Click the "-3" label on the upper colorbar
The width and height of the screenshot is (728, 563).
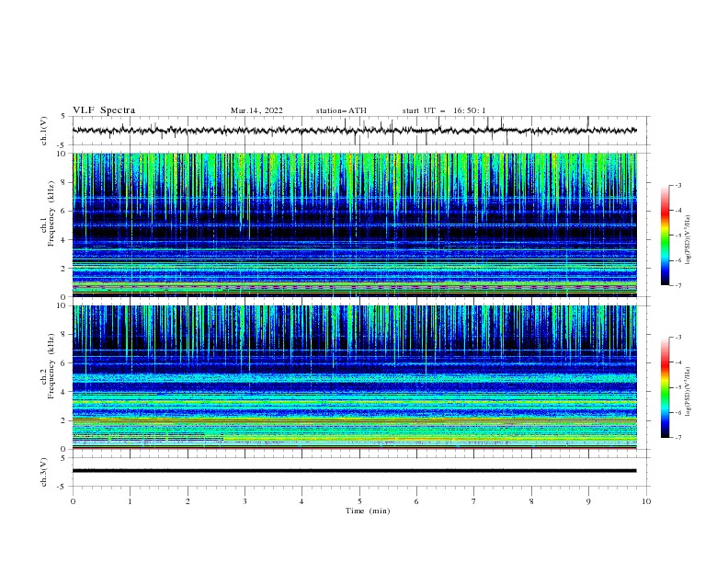click(x=677, y=185)
